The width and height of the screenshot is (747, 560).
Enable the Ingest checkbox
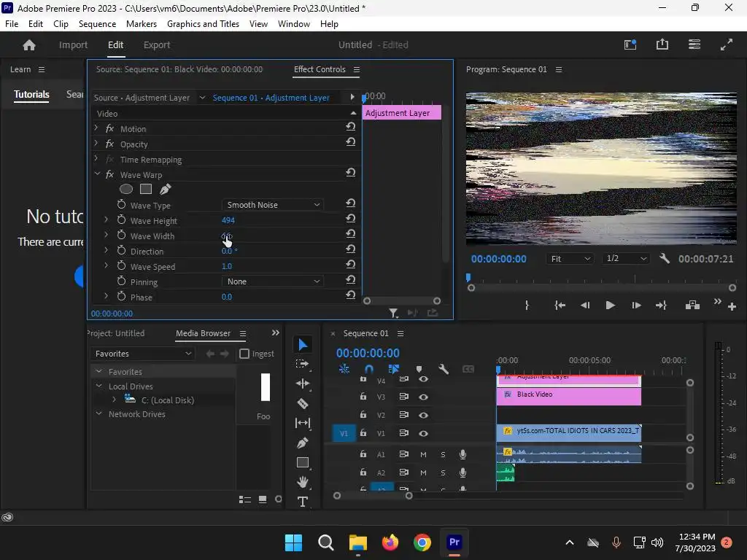click(244, 354)
